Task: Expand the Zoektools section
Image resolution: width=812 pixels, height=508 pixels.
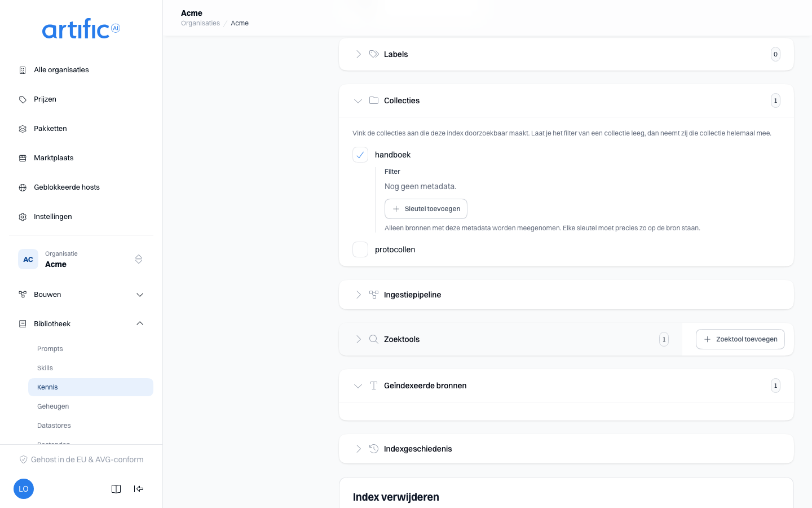Action: tap(358, 339)
